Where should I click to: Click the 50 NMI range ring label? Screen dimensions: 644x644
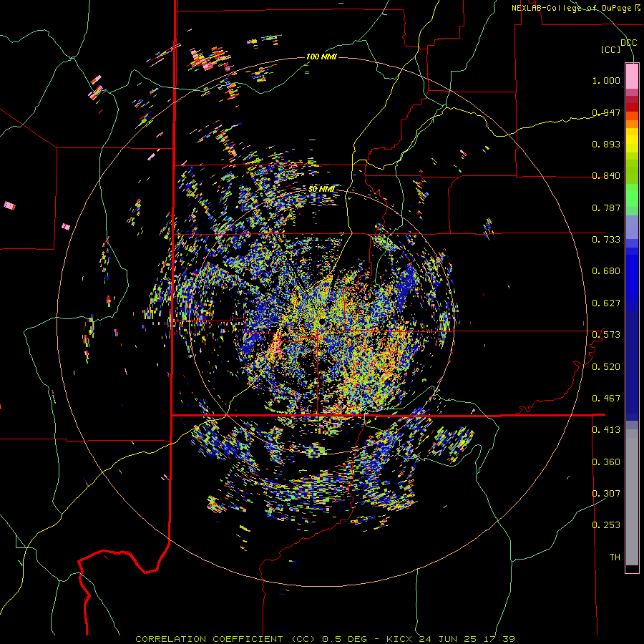[321, 189]
